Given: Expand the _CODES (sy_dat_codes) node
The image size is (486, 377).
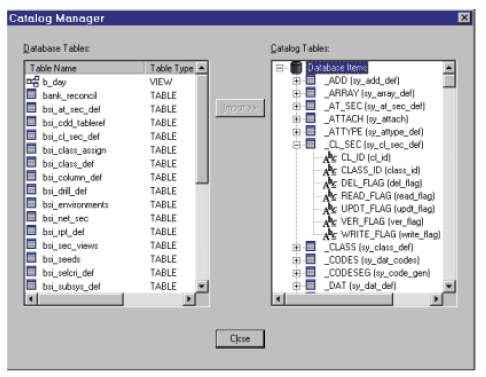Looking at the screenshot, I should click(296, 260).
